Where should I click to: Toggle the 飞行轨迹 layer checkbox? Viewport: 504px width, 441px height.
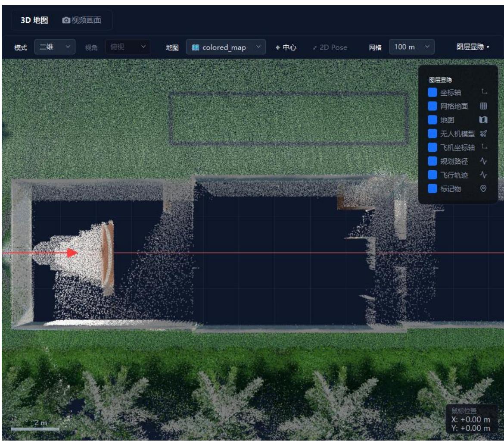click(x=432, y=175)
